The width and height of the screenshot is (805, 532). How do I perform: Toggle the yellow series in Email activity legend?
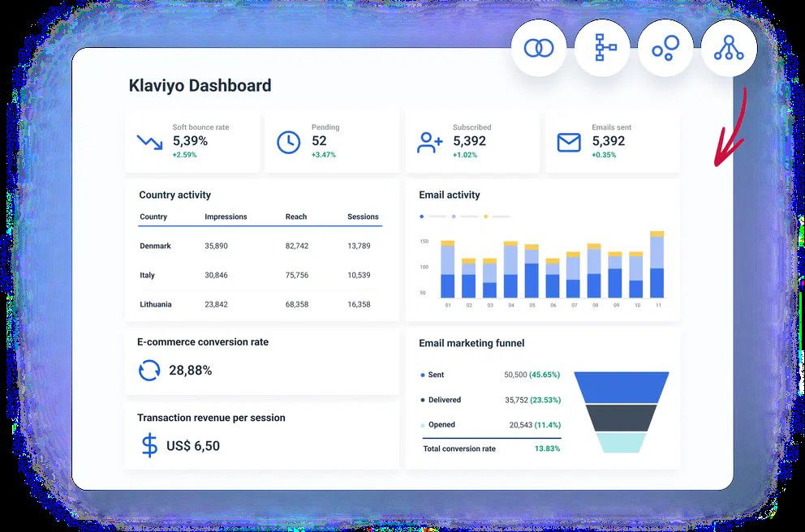[486, 217]
